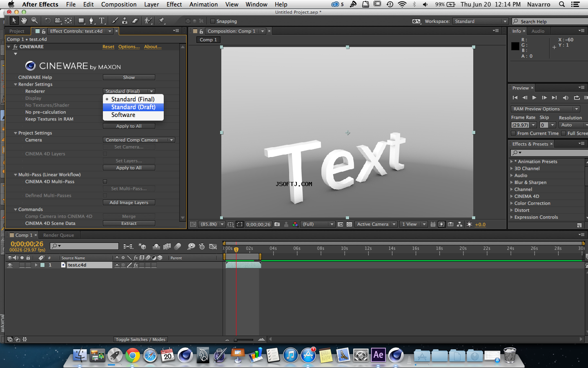Hide the test.c4d layer with eye icon
Screen dimensions: 588x368
[10, 265]
